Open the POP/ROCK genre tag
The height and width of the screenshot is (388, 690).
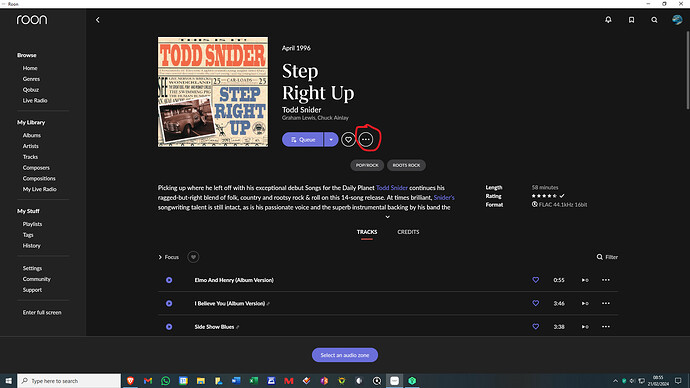pyautogui.click(x=367, y=165)
